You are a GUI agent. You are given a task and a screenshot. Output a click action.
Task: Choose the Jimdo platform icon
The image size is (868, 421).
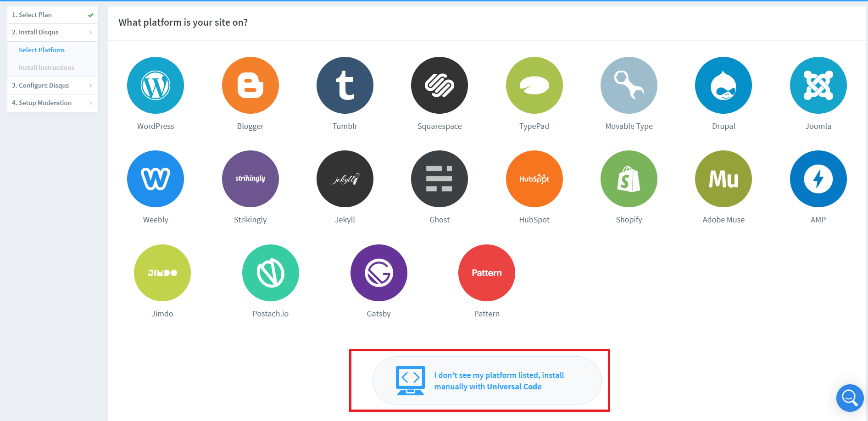click(x=162, y=273)
